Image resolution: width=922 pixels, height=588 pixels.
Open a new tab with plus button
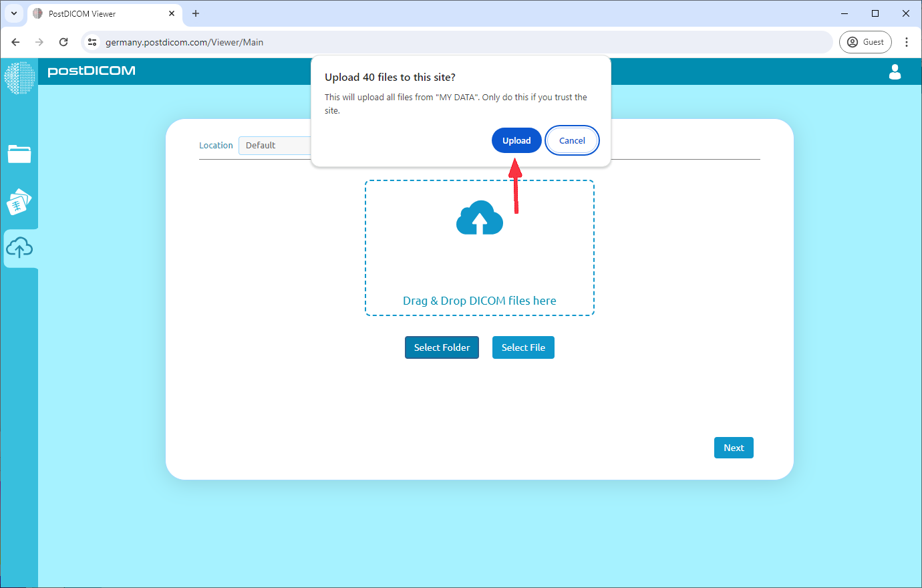pyautogui.click(x=196, y=13)
